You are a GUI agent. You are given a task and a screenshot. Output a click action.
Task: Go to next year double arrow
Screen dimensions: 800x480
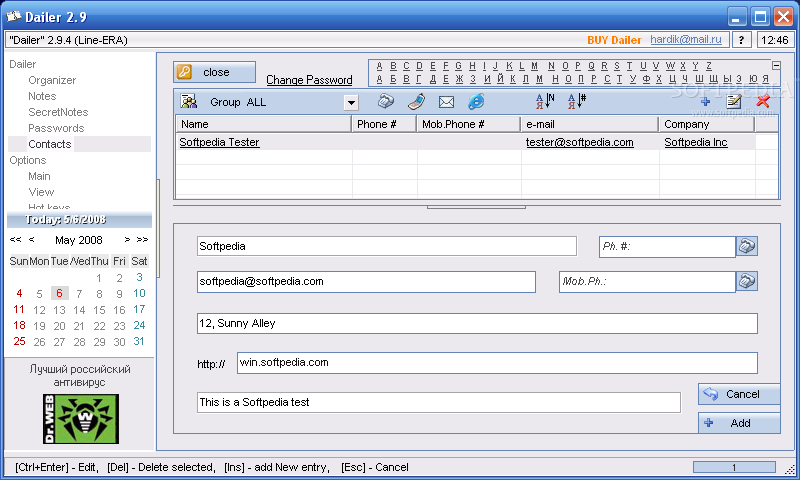142,239
